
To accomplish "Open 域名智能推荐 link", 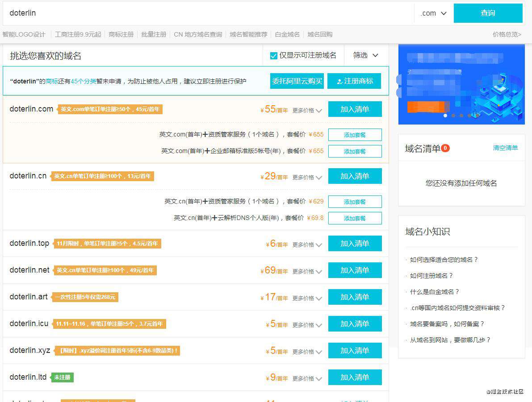I will coord(248,34).
